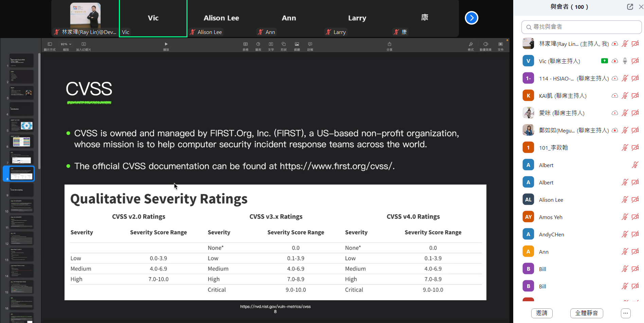Viewport: 644px width, 323px height.
Task: Expand the View (顯示方式) options menu
Action: click(x=50, y=44)
